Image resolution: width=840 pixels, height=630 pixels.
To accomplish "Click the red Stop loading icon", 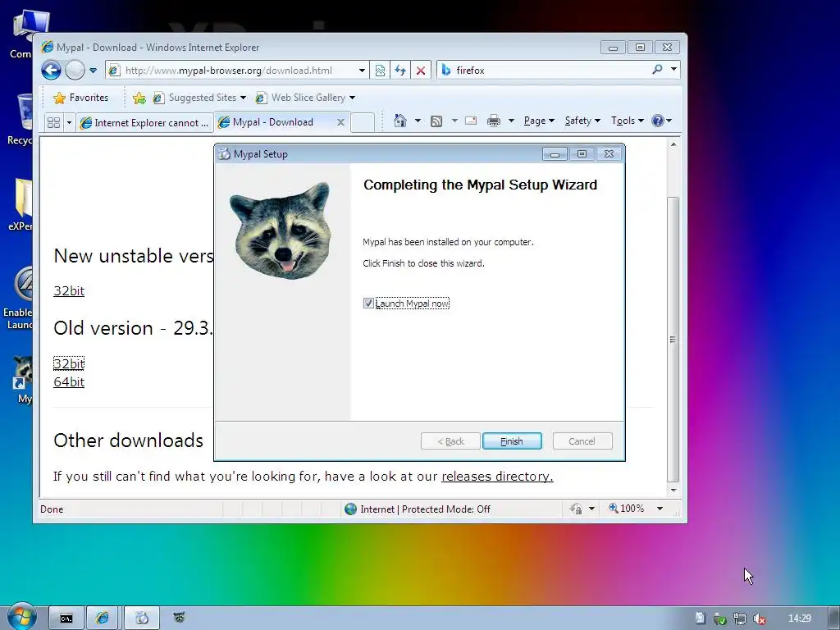I will (x=421, y=71).
